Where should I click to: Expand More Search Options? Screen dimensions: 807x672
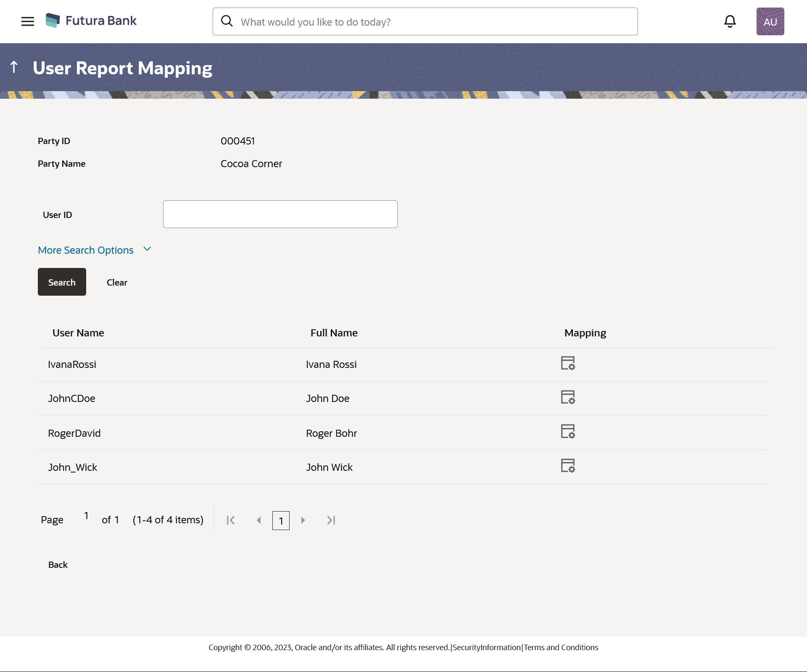point(86,250)
